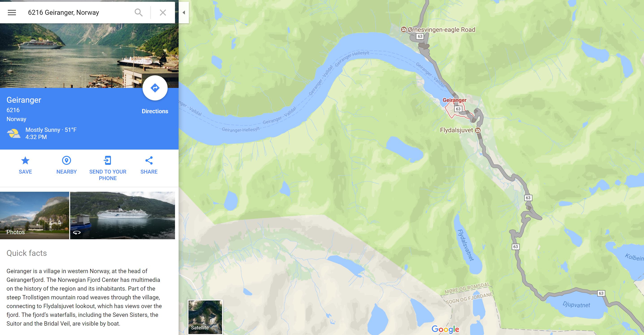Save Geiranger with the star icon
644x335 pixels.
[25, 160]
